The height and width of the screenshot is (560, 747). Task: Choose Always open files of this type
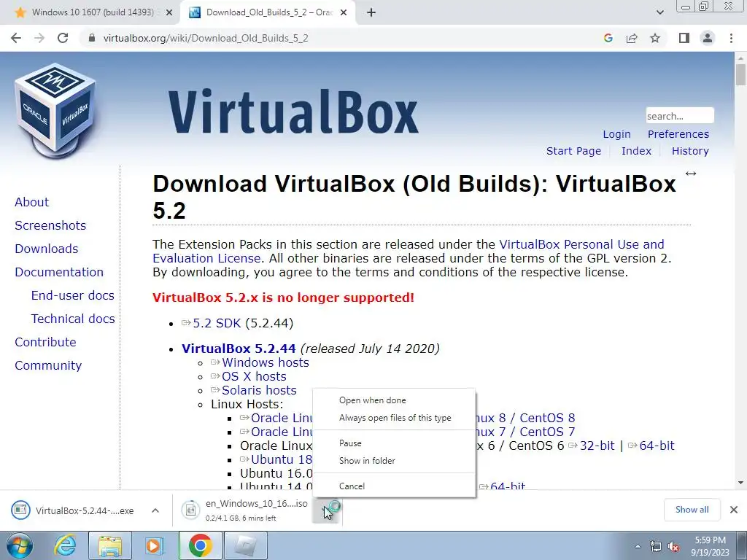click(x=395, y=418)
